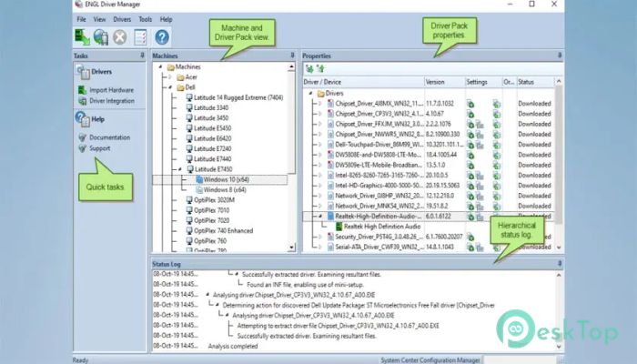Select Latitude E5450 machine
The height and width of the screenshot is (364, 637).
point(212,128)
